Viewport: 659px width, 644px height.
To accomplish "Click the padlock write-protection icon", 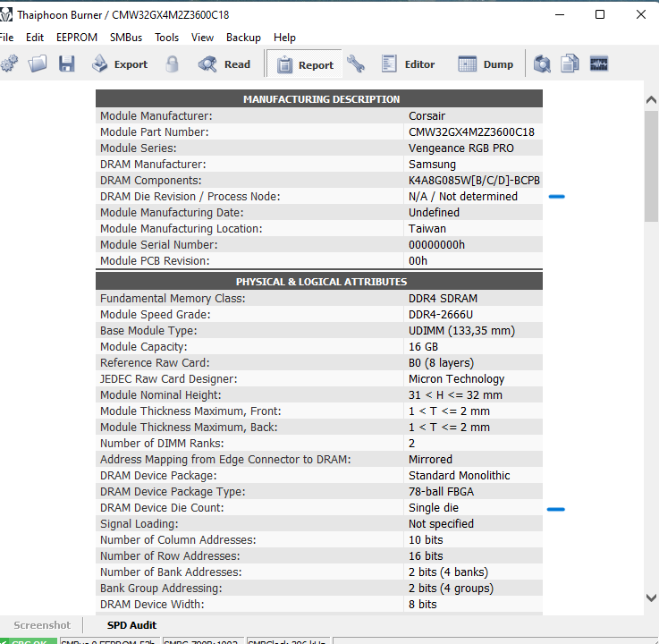I will (172, 64).
